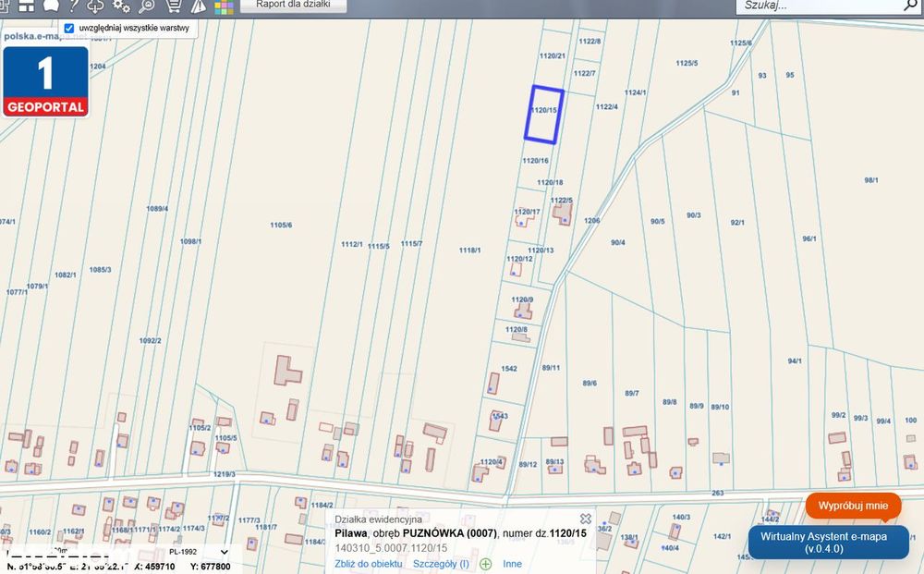
Task: Click parcel label 1105/6
Action: (x=281, y=226)
